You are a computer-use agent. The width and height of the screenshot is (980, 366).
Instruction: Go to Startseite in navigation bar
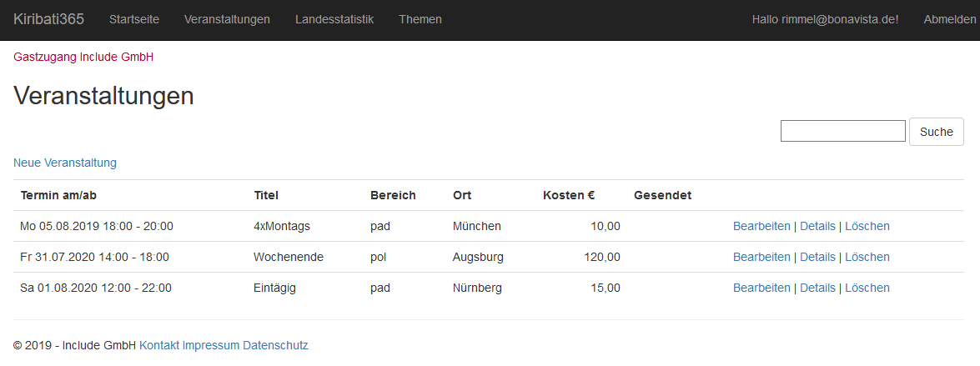(134, 19)
